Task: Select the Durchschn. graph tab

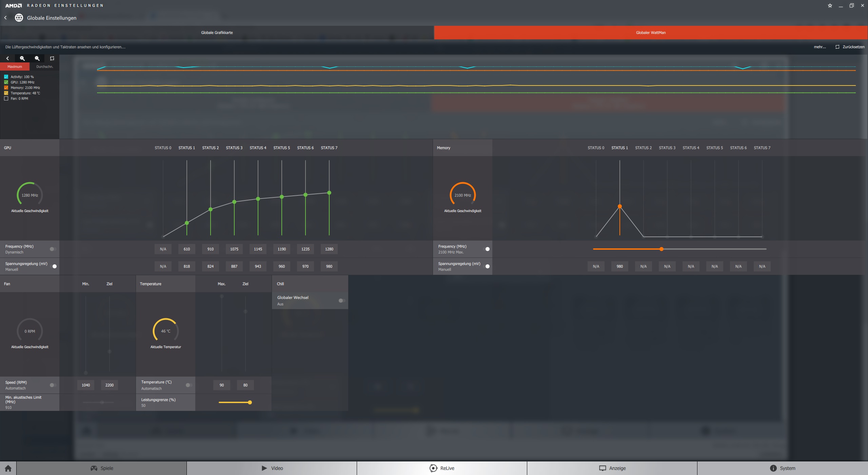Action: [44, 66]
